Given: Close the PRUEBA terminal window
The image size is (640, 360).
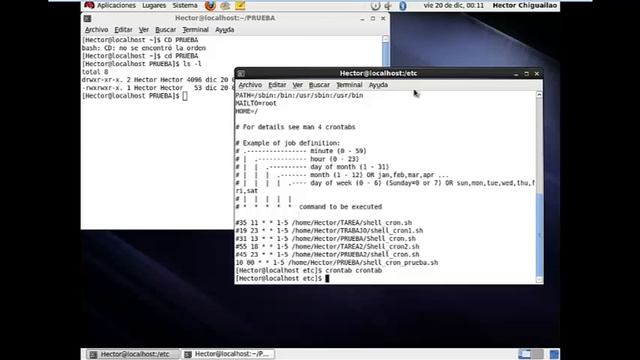Looking at the screenshot, I should (383, 19).
